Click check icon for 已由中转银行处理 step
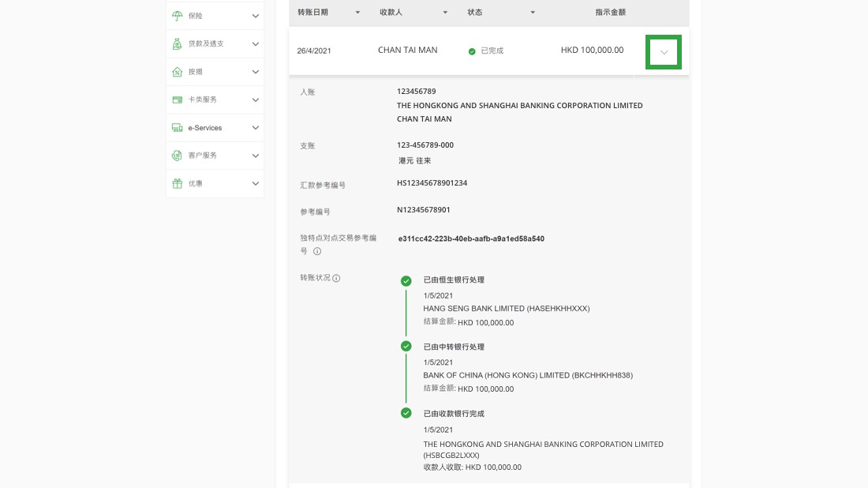The image size is (868, 488). click(x=406, y=346)
